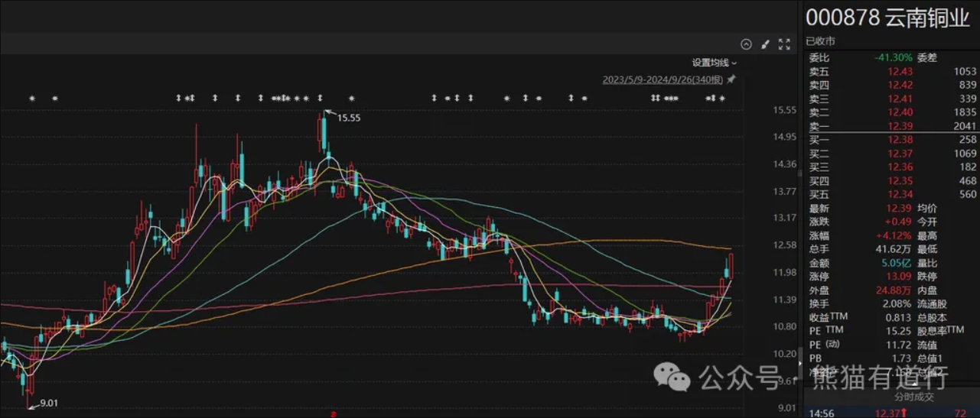This screenshot has height=418, width=980.
Task: Select the 卖二 ask price 12.40
Action: coord(900,112)
